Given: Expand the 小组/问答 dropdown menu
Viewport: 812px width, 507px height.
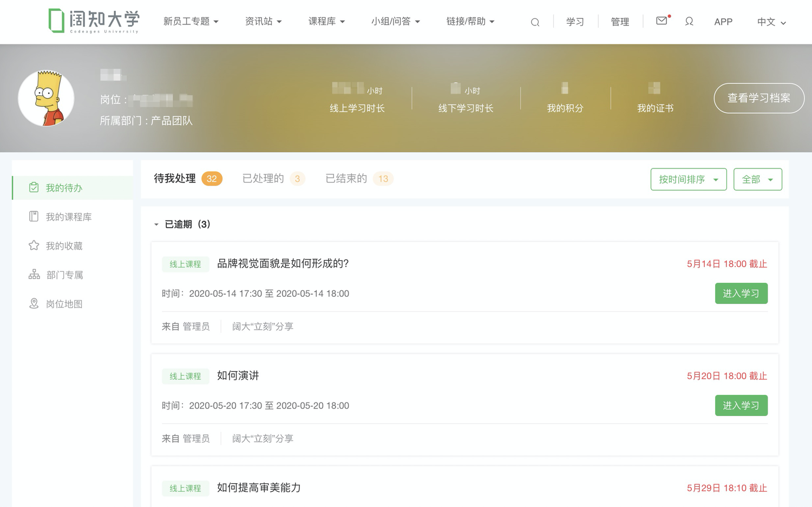Looking at the screenshot, I should tap(396, 21).
